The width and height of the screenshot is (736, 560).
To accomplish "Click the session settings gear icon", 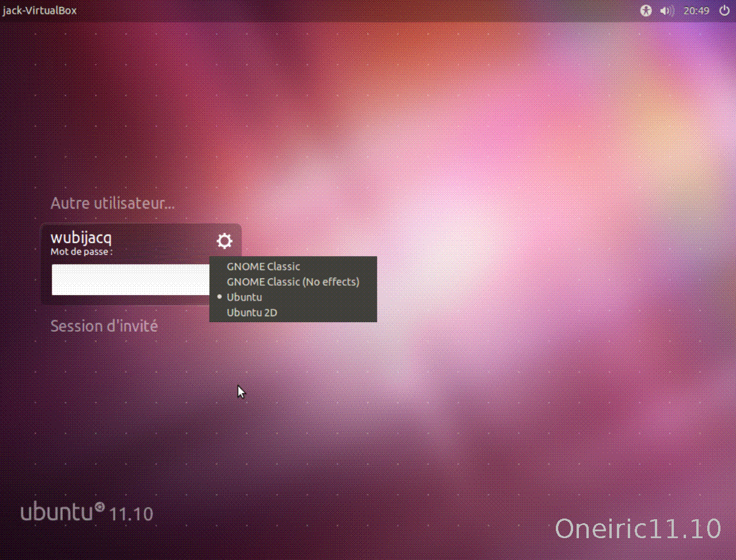I will tap(224, 241).
